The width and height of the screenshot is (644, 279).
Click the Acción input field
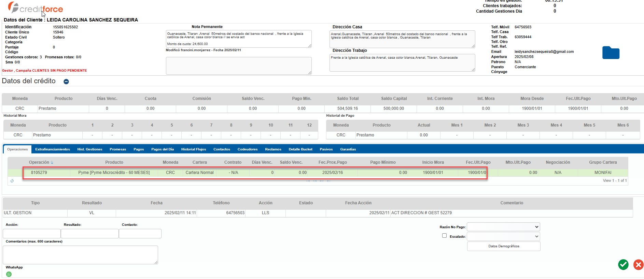32,234
